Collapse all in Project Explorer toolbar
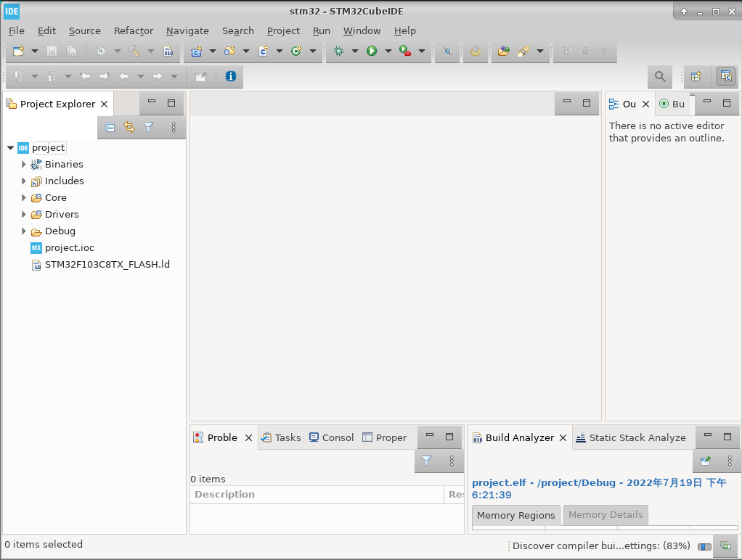The width and height of the screenshot is (742, 560). [x=110, y=127]
